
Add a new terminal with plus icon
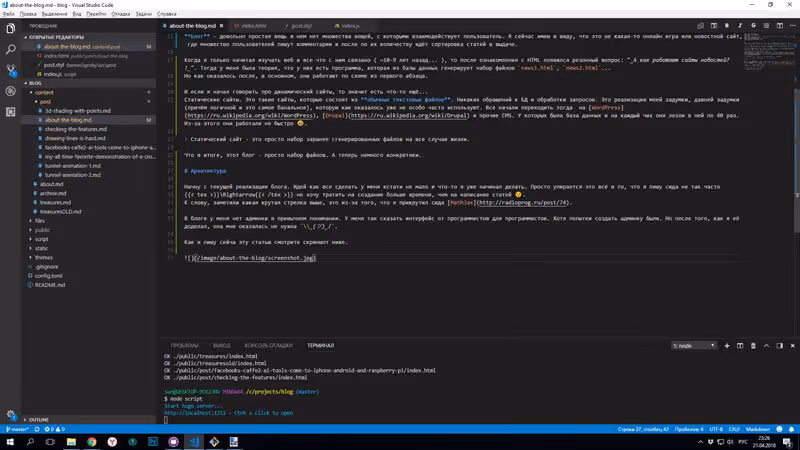tap(727, 345)
